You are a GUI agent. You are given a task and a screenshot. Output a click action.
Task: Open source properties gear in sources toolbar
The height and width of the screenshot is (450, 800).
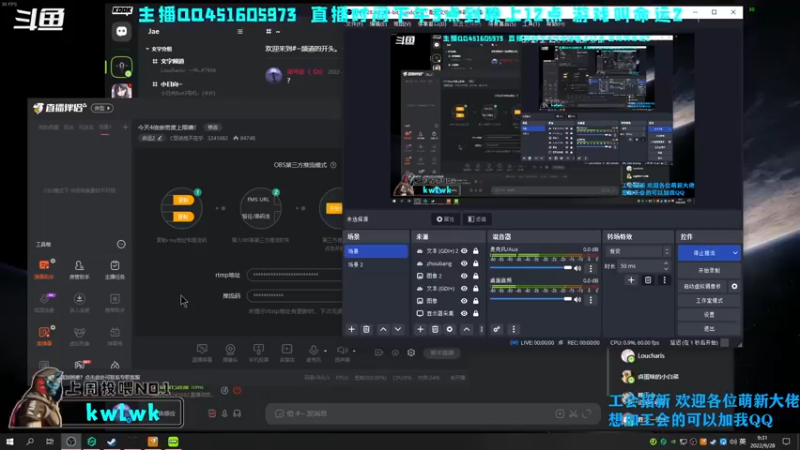coord(449,330)
